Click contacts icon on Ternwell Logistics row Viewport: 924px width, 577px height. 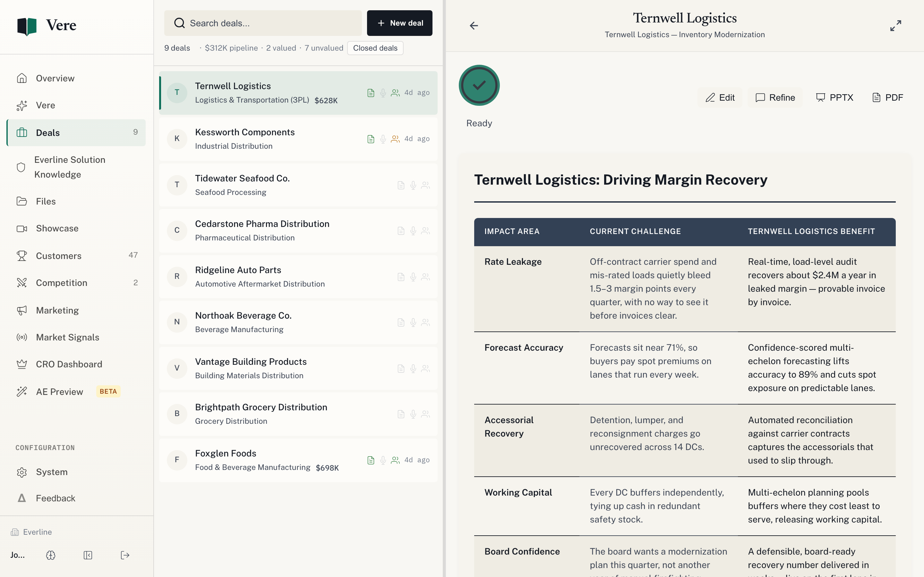tap(395, 93)
